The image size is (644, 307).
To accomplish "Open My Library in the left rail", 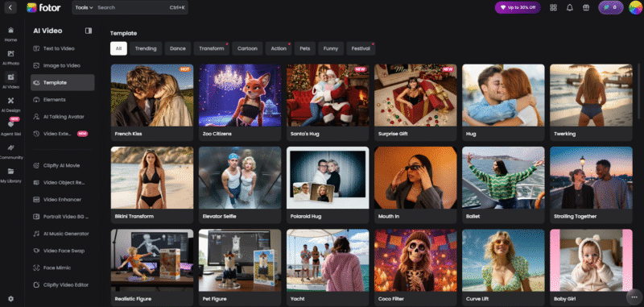I will coord(10,175).
